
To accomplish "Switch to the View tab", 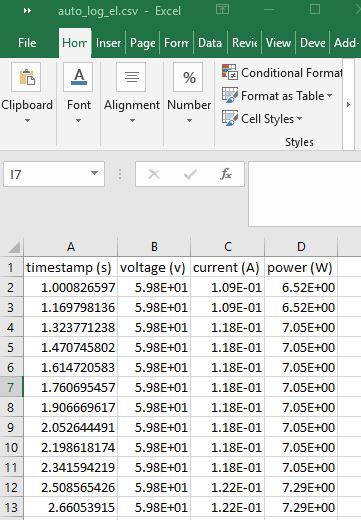I will 278,43.
